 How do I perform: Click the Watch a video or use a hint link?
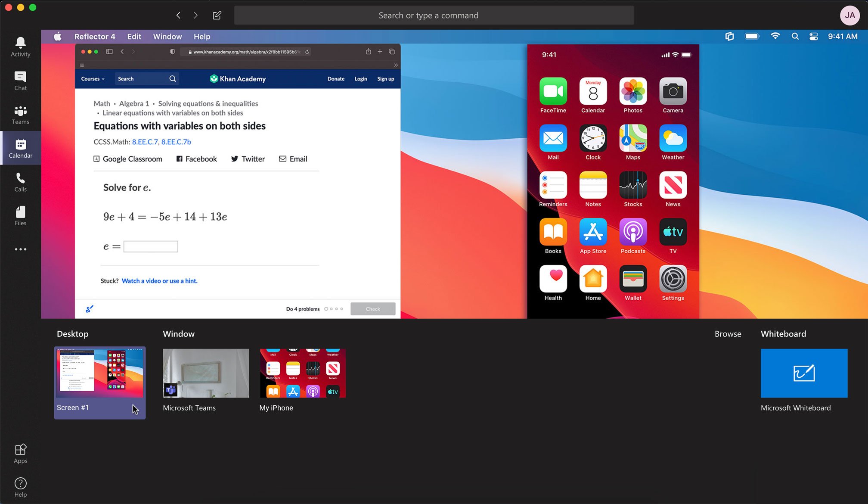(159, 280)
